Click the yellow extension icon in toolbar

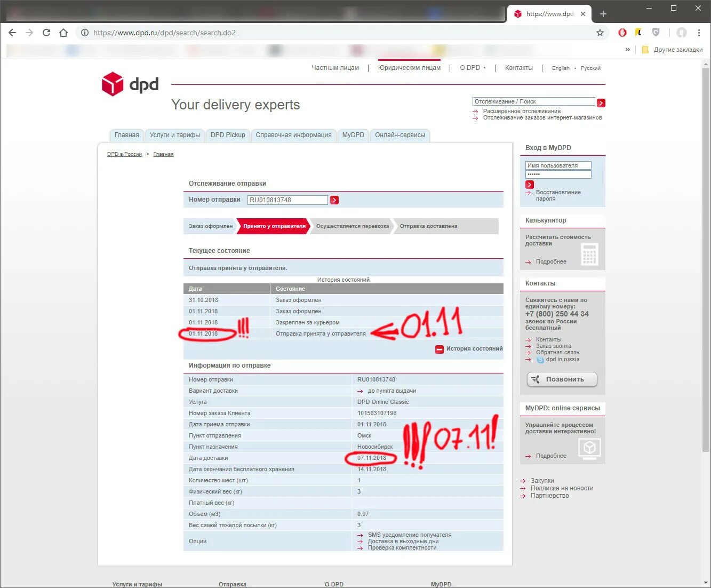pos(638,33)
